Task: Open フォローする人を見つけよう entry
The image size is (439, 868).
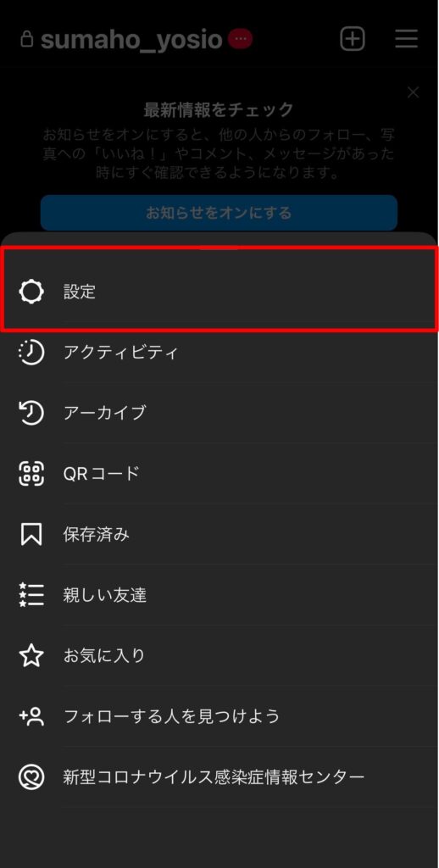Action: [x=219, y=716]
